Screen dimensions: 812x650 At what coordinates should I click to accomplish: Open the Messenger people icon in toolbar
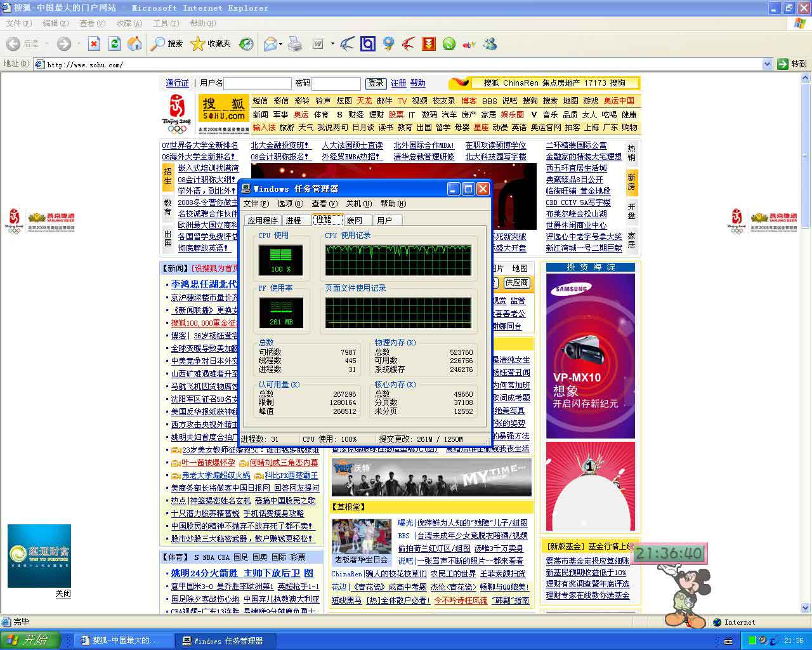[490, 44]
